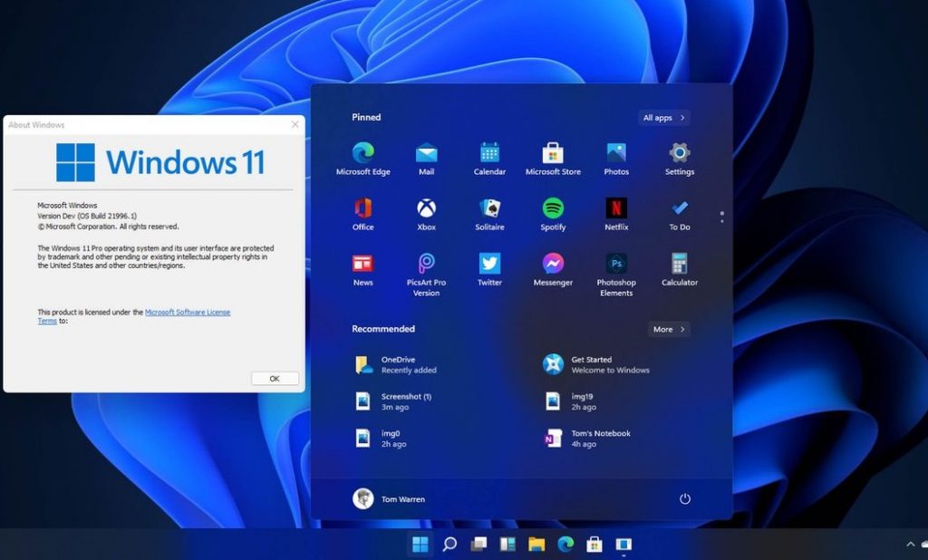Open the Xbox app
928x560 pixels.
pos(426,214)
